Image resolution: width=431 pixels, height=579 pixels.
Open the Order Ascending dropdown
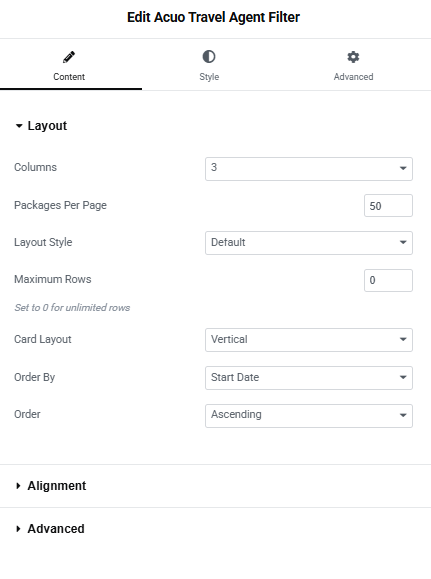pos(309,416)
